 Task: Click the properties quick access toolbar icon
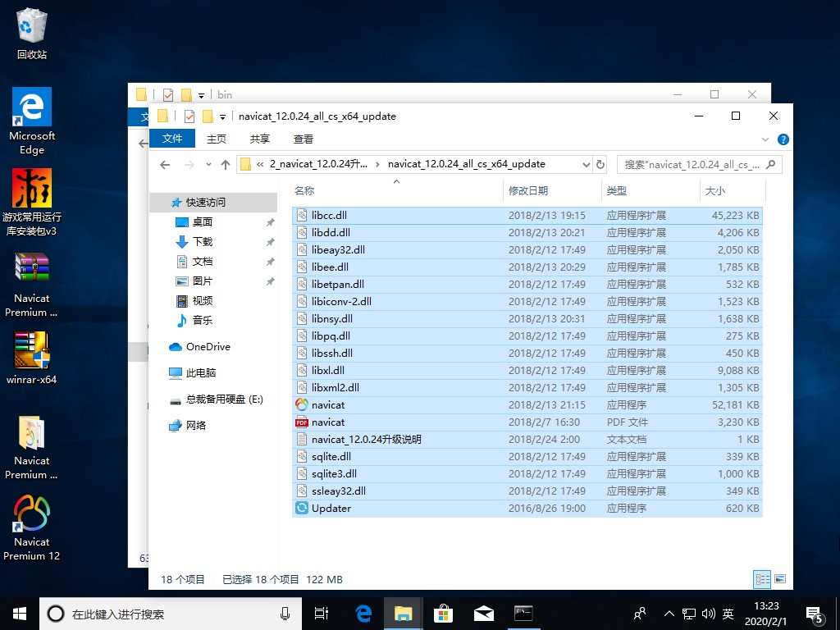click(x=189, y=116)
